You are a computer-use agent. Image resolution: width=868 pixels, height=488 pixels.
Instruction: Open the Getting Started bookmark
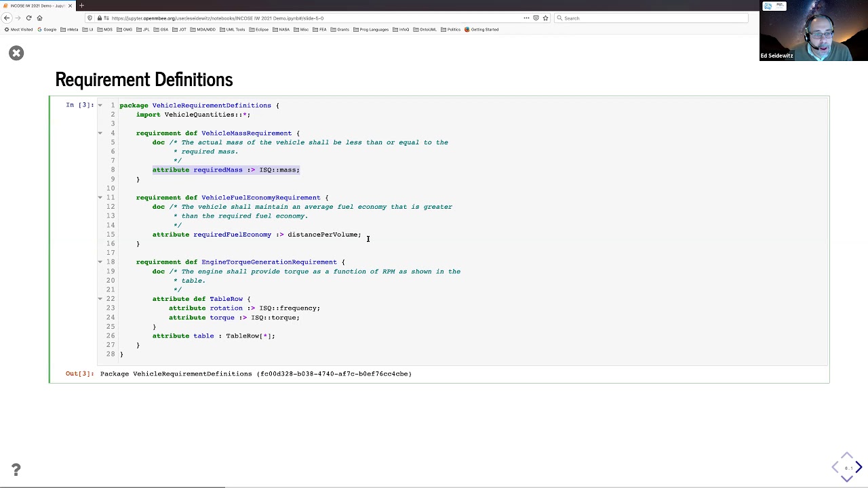coord(481,29)
